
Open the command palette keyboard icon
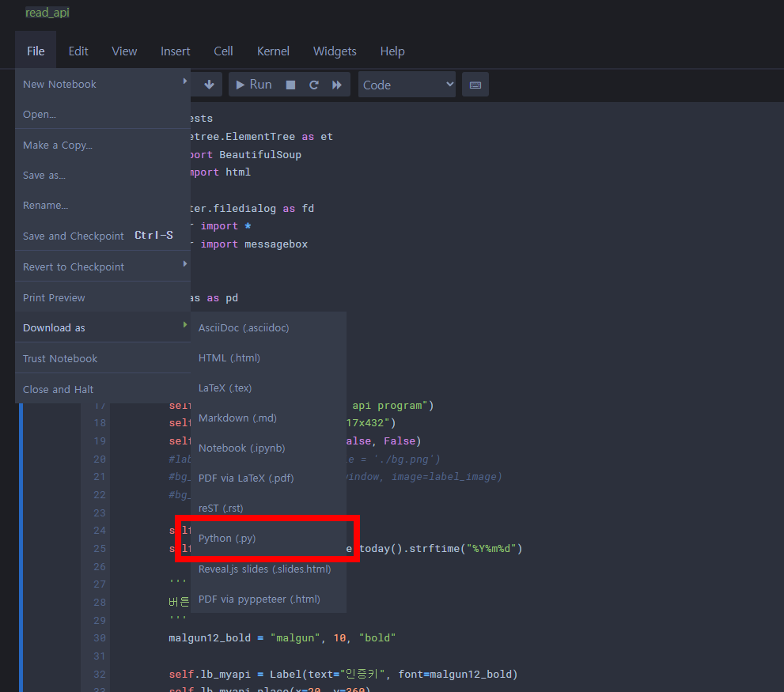[x=475, y=85]
